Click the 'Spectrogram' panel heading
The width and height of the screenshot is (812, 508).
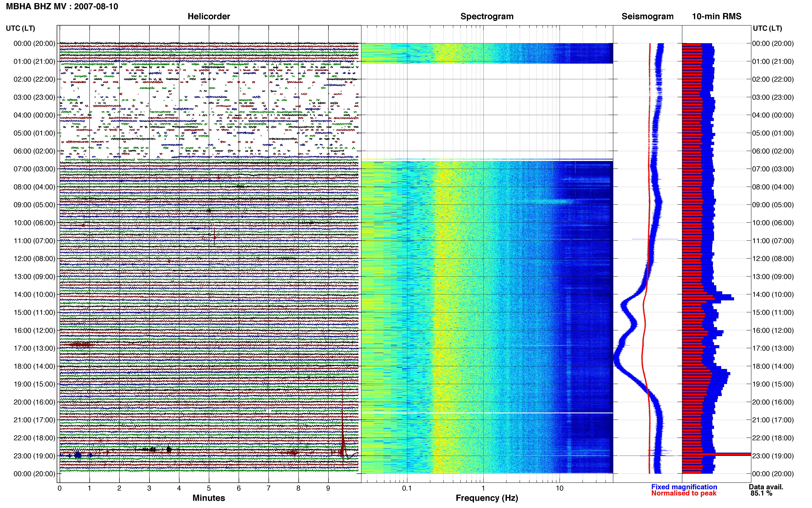coord(487,16)
